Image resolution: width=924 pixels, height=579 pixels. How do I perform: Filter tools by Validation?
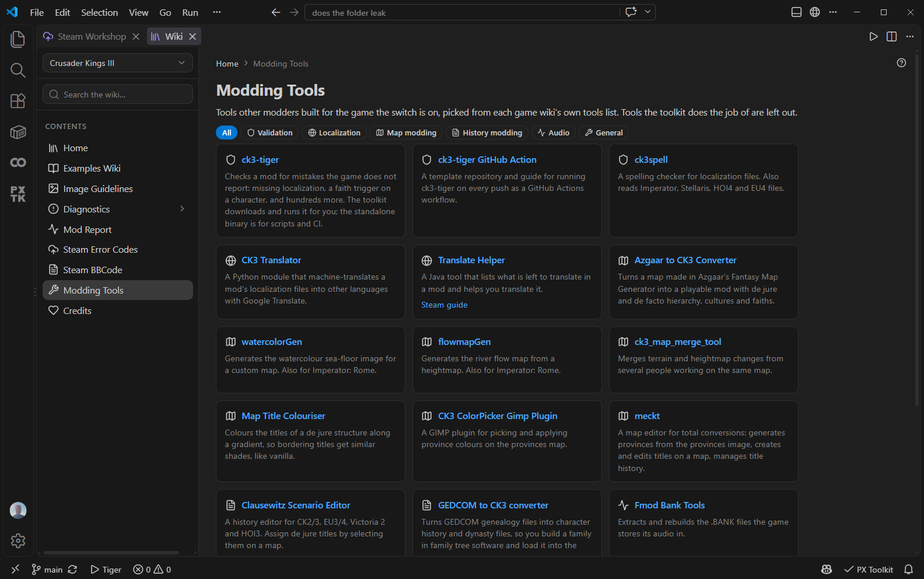coord(269,132)
